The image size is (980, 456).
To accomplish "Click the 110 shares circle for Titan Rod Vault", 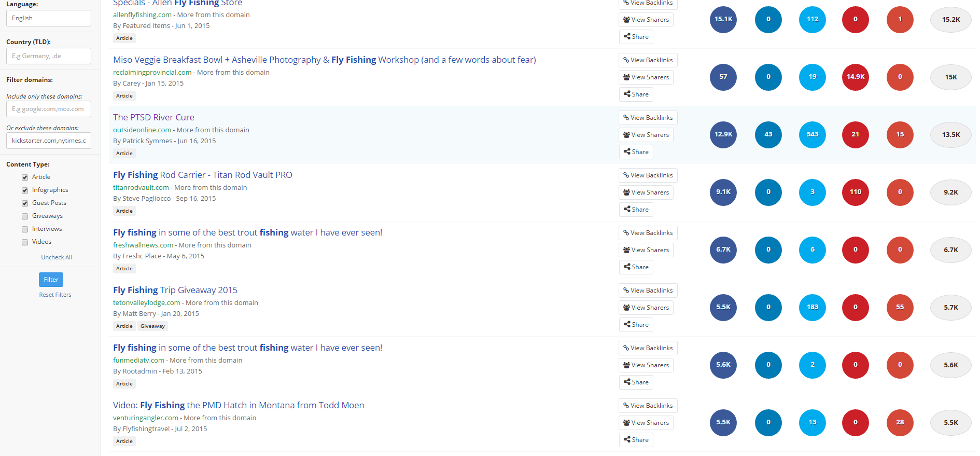I will point(856,192).
